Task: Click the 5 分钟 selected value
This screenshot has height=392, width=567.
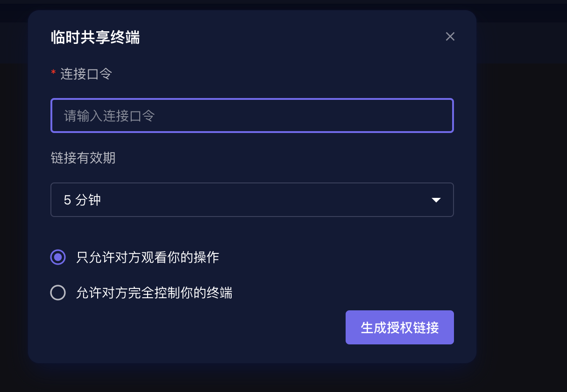Action: click(83, 200)
